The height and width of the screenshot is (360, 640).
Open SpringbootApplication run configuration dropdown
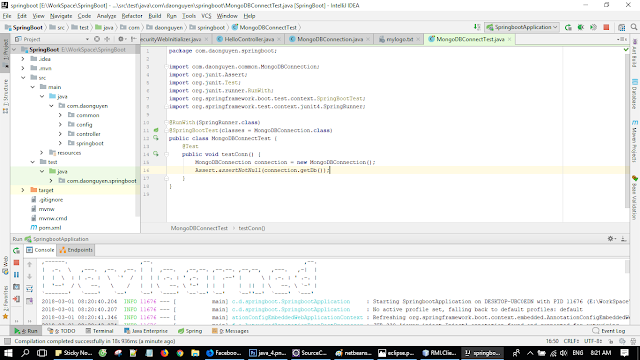(x=522, y=27)
